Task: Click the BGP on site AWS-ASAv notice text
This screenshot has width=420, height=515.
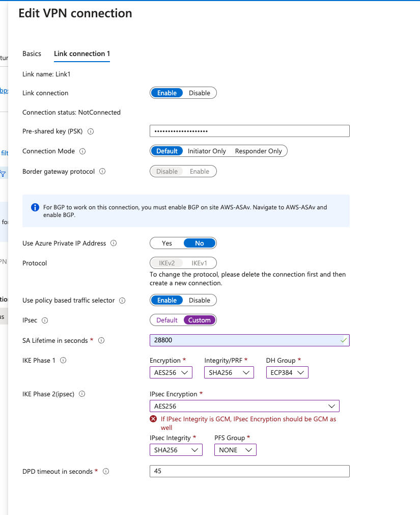Action: (185, 211)
